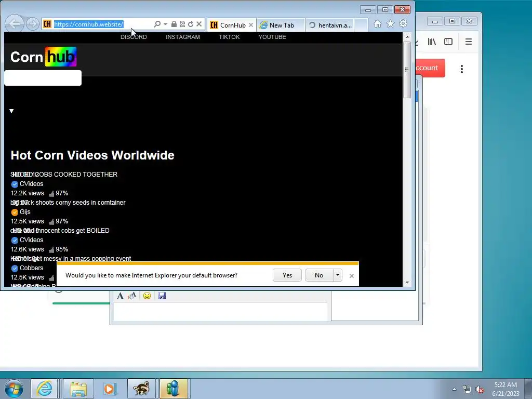Open the Library icon in the Firefox window
Image resolution: width=532 pixels, height=399 pixels.
pyautogui.click(x=432, y=42)
